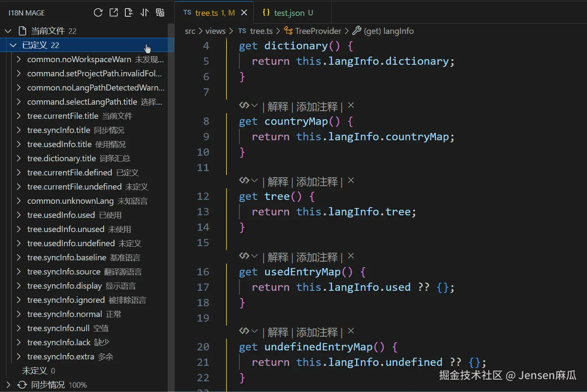Select the import file icon in the panel toolbar
Viewport: 587px width, 392px height.
coord(129,12)
